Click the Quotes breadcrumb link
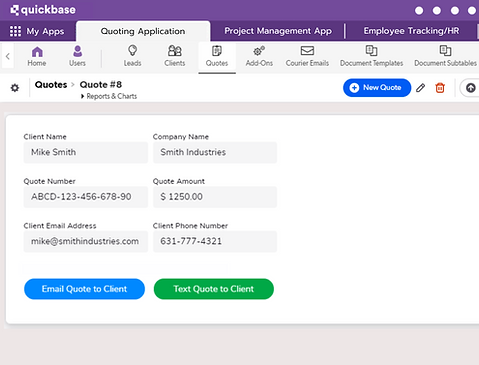Image resolution: width=479 pixels, height=365 pixels. click(x=51, y=85)
